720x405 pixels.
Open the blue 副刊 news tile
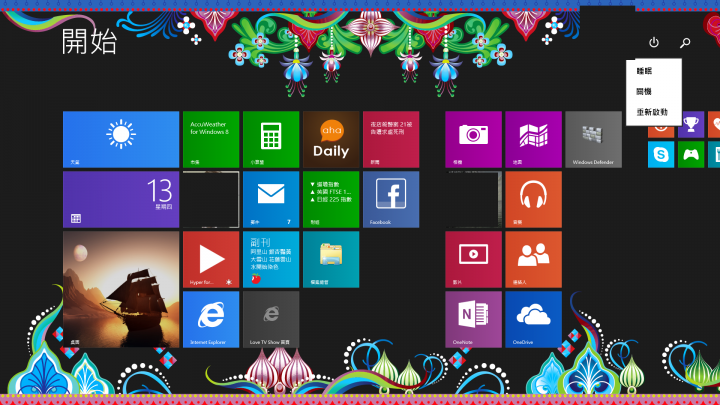tap(271, 259)
